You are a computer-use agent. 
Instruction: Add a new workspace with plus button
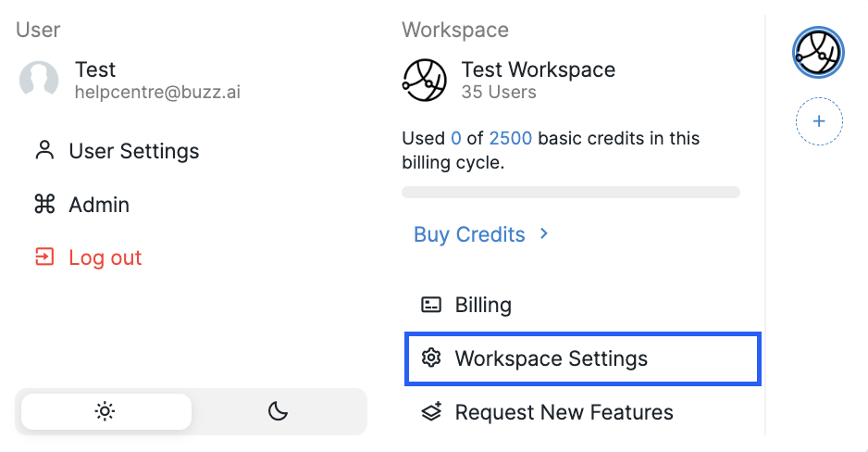[x=819, y=121]
